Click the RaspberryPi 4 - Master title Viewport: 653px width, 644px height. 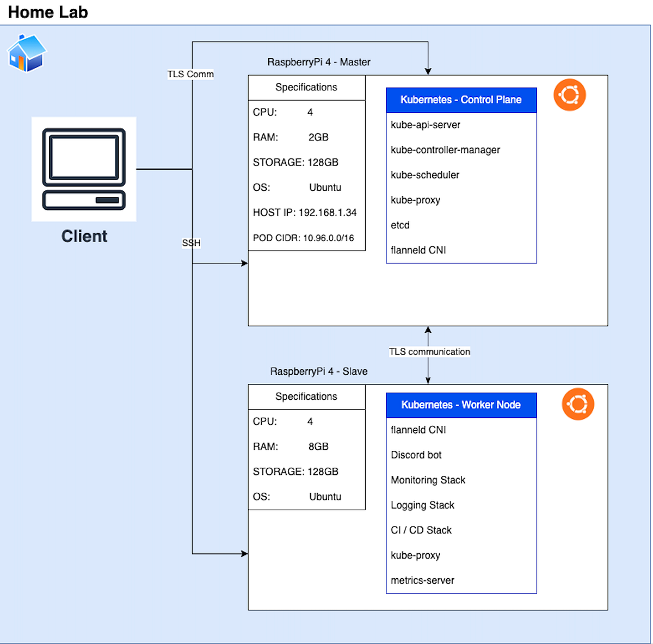click(x=318, y=62)
